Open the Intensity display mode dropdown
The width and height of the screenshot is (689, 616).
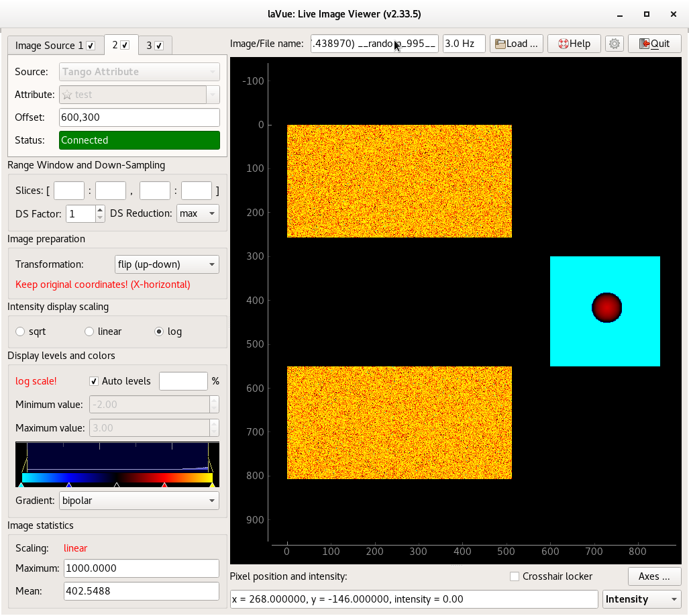tap(641, 599)
